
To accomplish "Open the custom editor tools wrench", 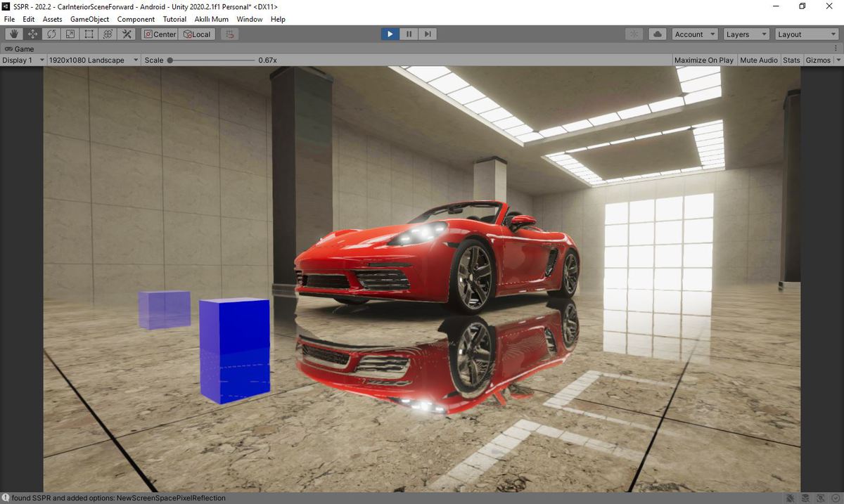I will [x=127, y=33].
